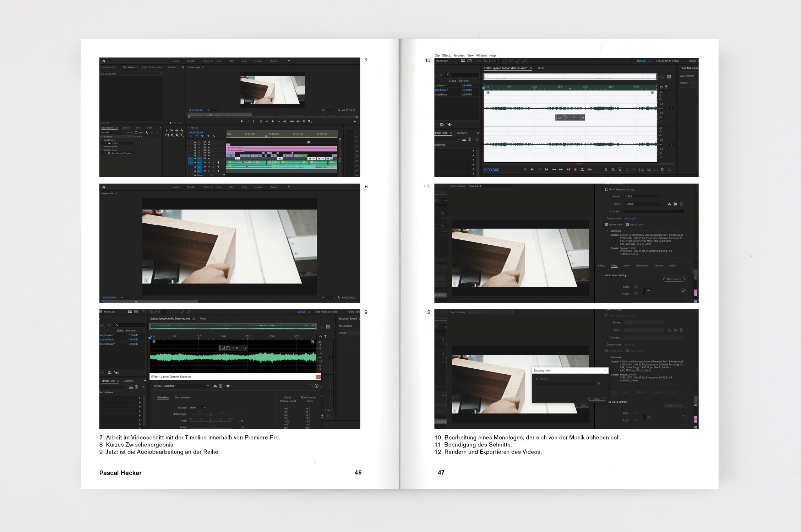801x532 pixels.
Task: Click favorite star beside the Acapella preset
Action: 228,386
